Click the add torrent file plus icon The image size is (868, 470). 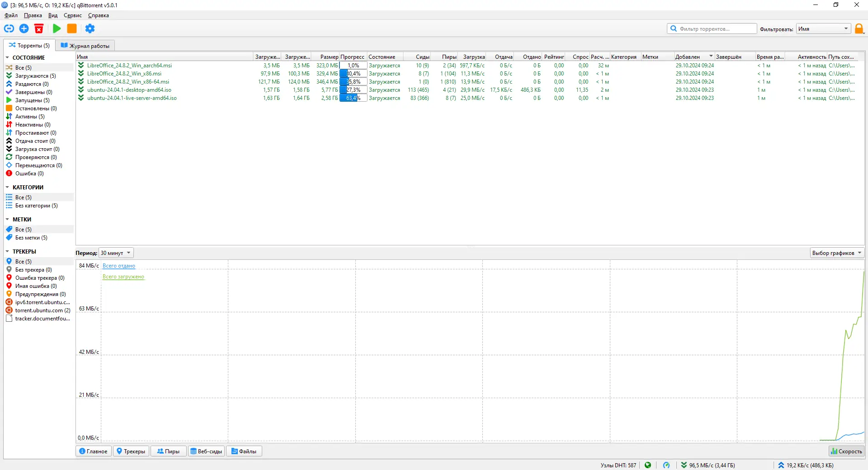pos(24,28)
